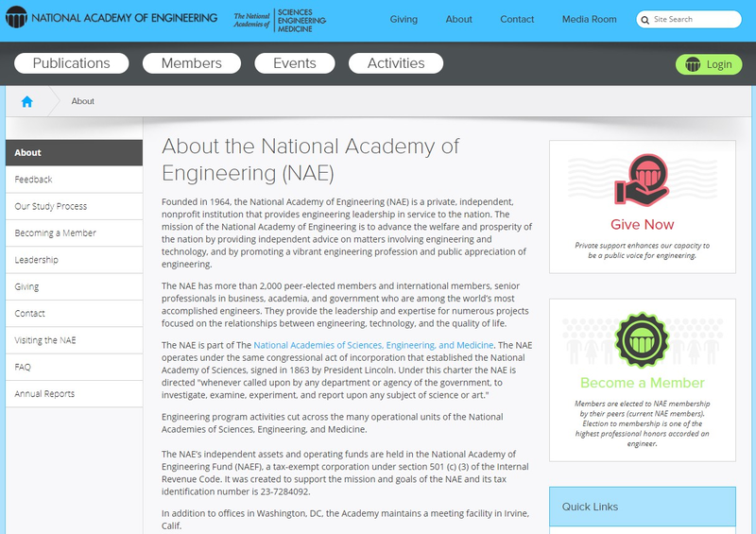Open the Publications menu
Screen dimensions: 756x534
[x=72, y=63]
